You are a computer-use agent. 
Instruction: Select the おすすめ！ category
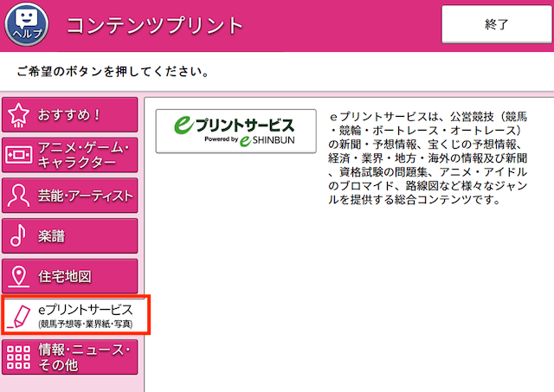69,115
